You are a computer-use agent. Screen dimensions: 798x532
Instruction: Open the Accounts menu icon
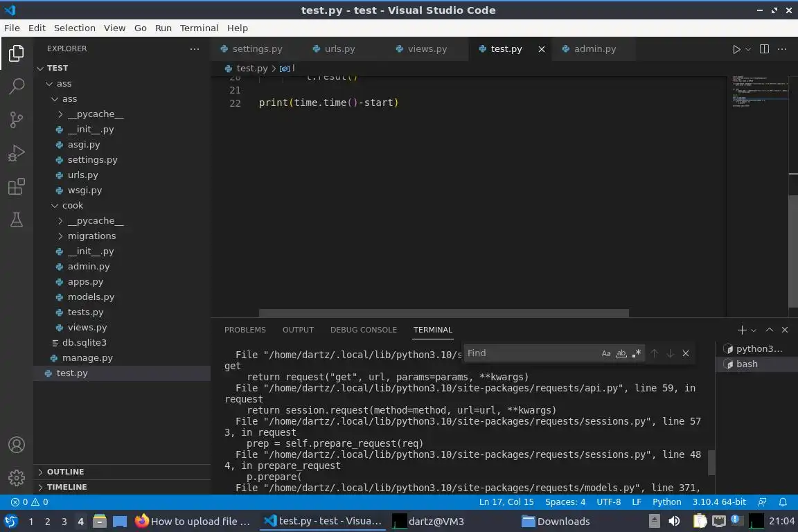(x=17, y=445)
